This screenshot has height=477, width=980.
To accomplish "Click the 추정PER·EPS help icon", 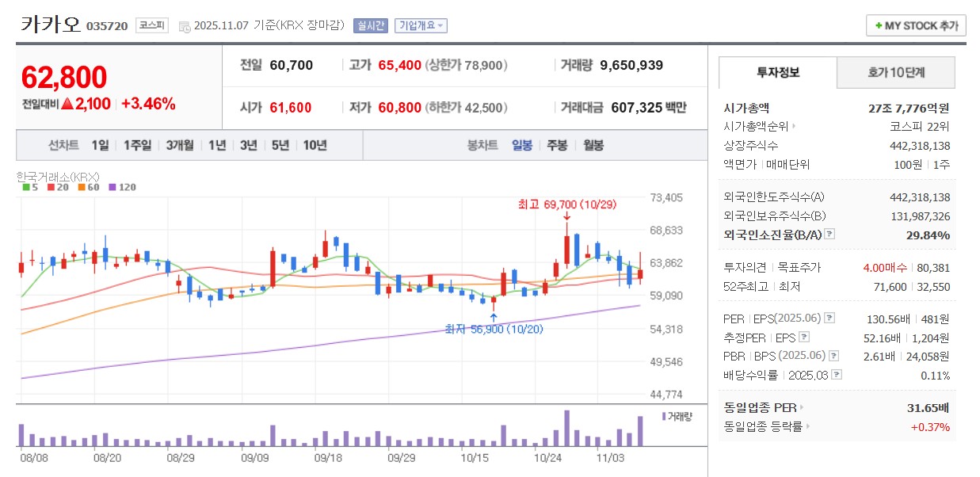I will (803, 338).
